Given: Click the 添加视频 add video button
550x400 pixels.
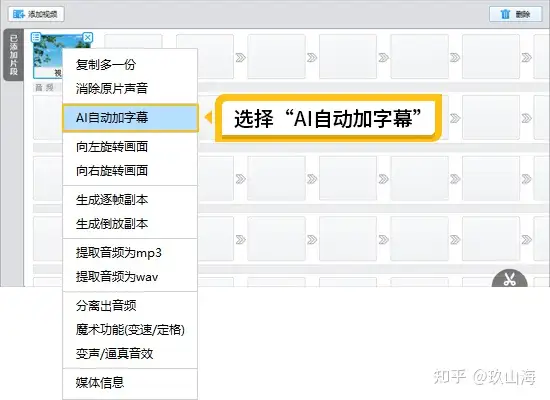Looking at the screenshot, I should point(36,14).
